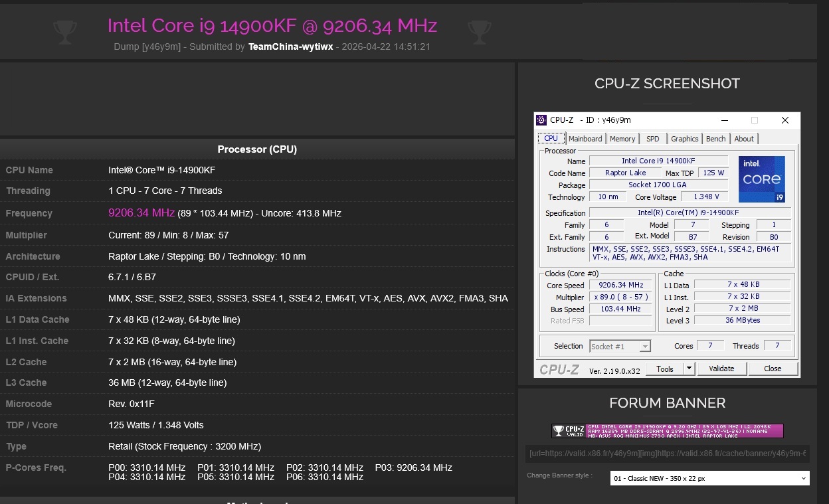Click the CPUID / Ext. value 6.7.1 / 6.B7
Screen dimensions: 829x504
pos(132,277)
